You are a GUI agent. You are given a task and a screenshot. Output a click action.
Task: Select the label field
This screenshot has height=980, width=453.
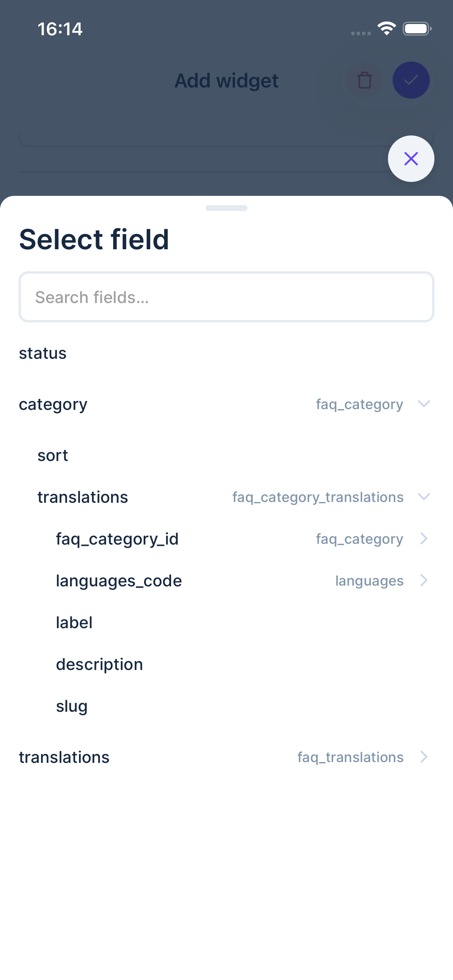tap(74, 622)
